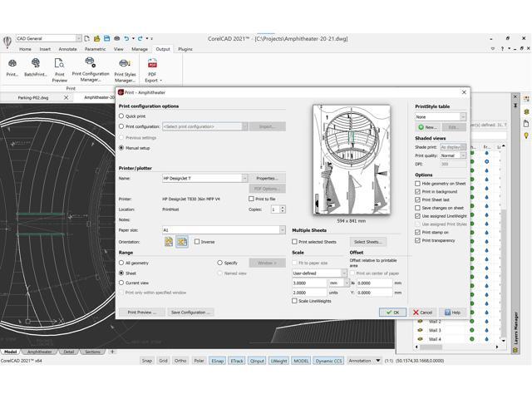Click the Undo arrow icon

(x=126, y=38)
